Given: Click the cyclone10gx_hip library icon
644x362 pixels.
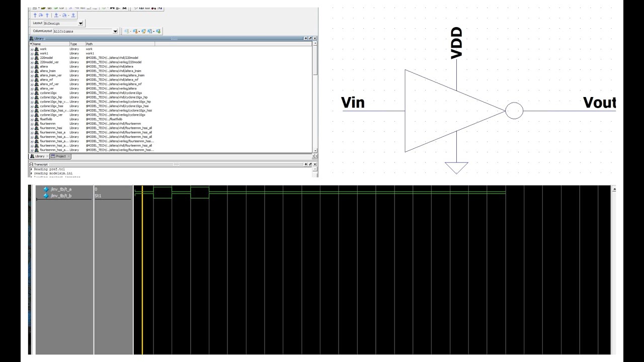Looking at the screenshot, I should tap(36, 97).
